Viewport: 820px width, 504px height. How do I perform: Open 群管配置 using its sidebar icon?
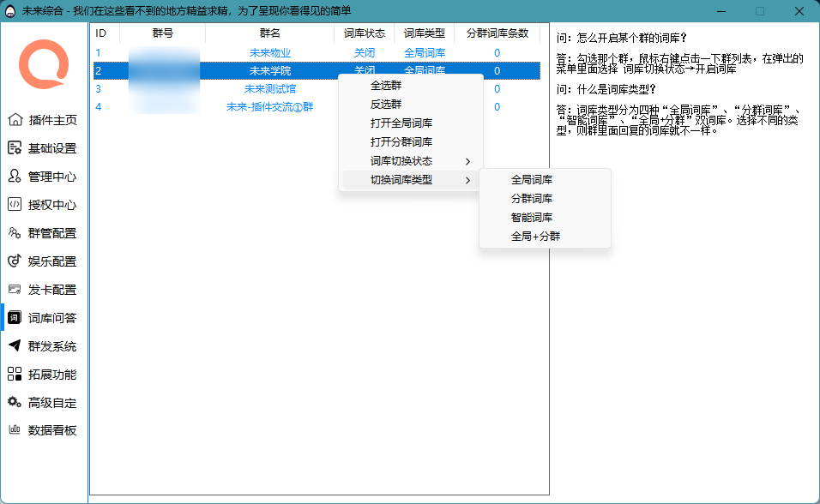point(15,233)
